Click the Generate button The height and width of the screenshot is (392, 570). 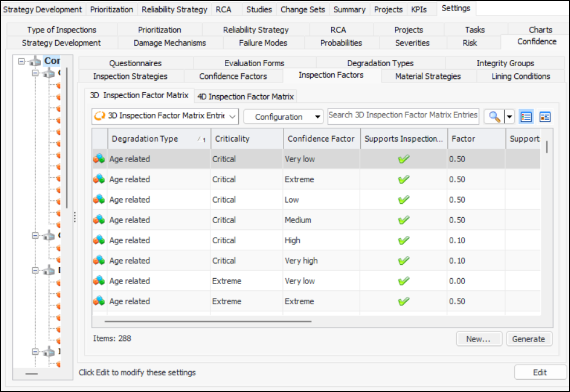529,339
